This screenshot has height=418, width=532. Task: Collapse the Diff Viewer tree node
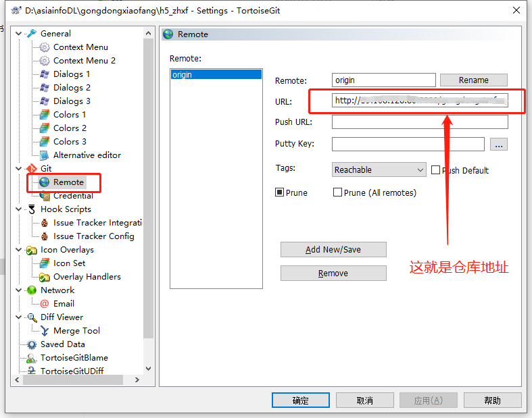(19, 317)
